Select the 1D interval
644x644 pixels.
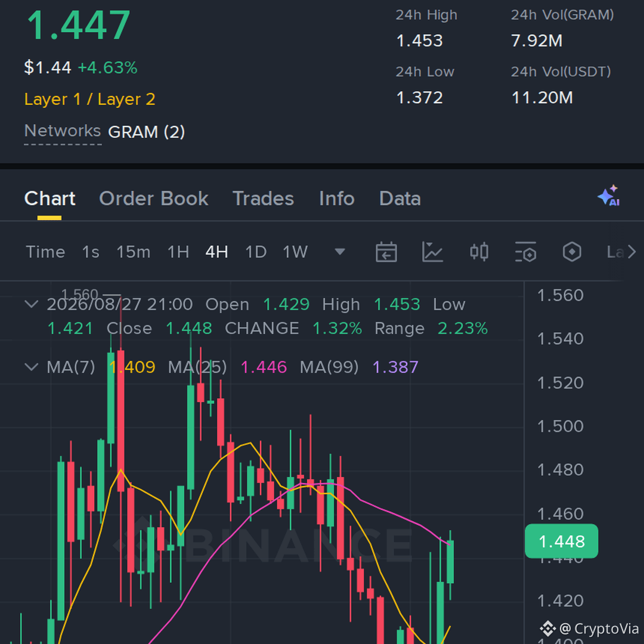256,252
